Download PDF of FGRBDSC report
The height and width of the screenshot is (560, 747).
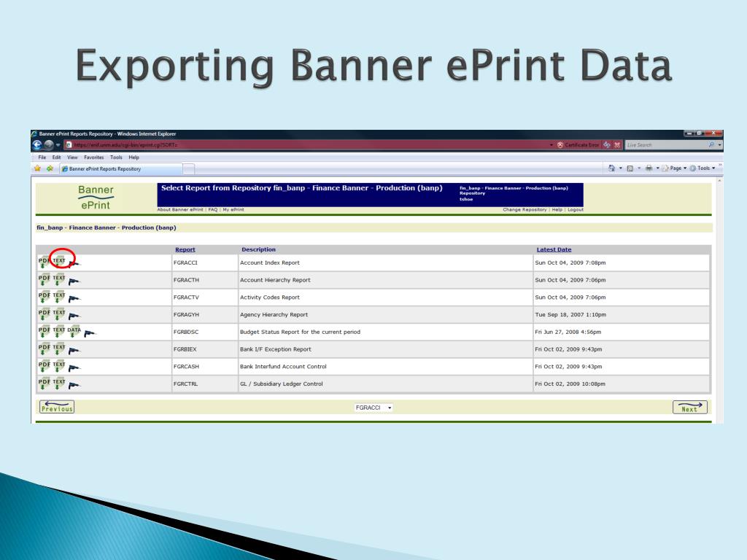point(44,332)
